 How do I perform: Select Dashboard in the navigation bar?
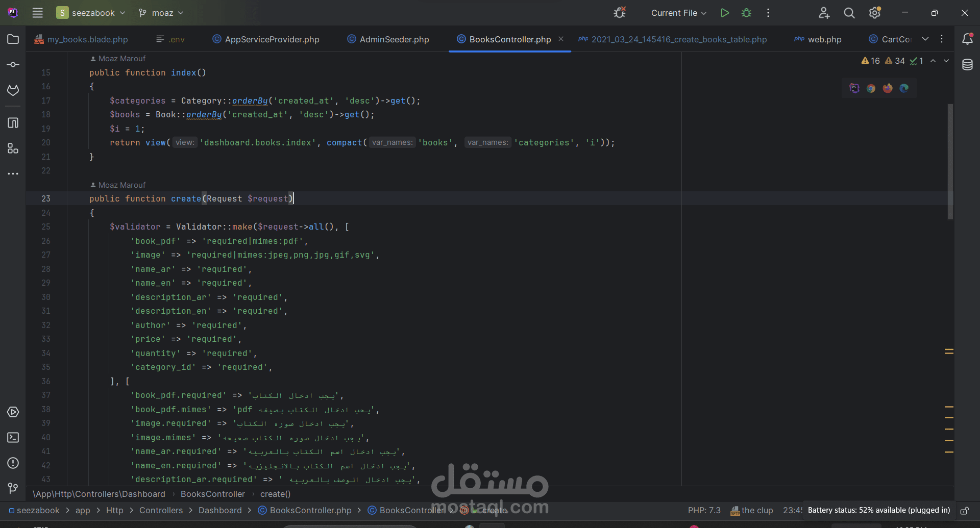click(x=220, y=510)
